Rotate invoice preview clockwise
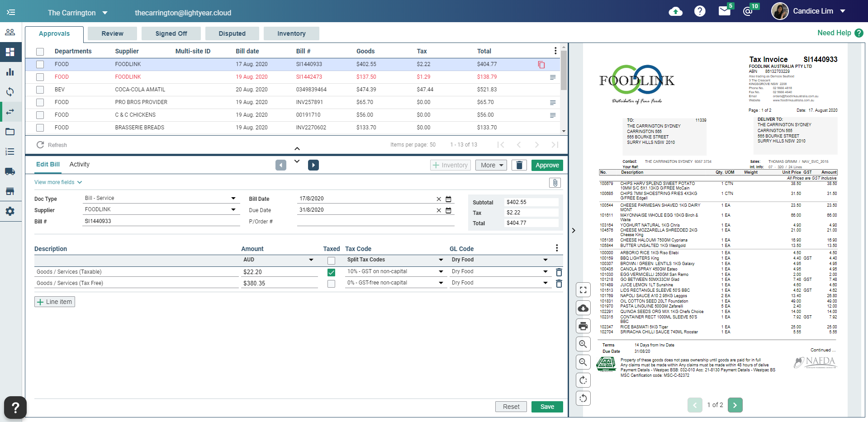868x422 pixels. pyautogui.click(x=583, y=380)
